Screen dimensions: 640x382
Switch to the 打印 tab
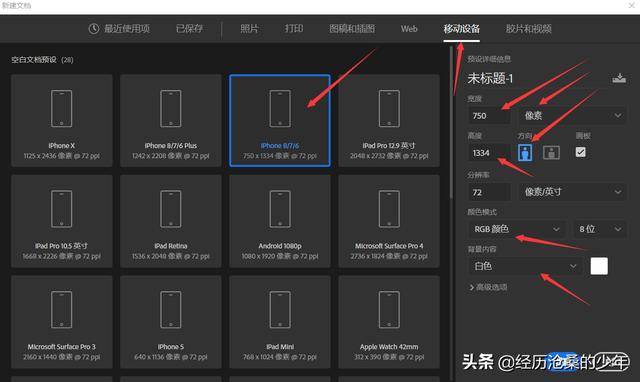(294, 29)
